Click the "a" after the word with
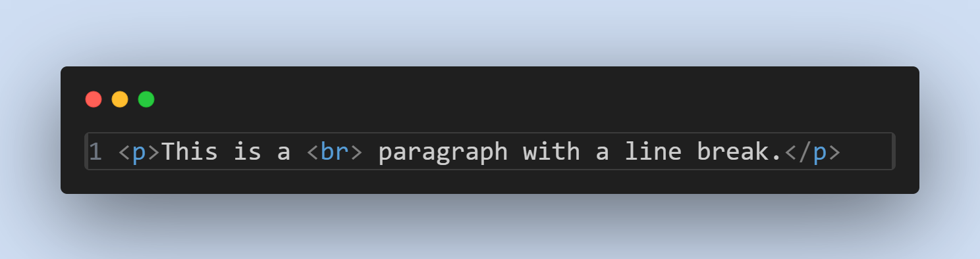The width and height of the screenshot is (980, 259). [602, 153]
